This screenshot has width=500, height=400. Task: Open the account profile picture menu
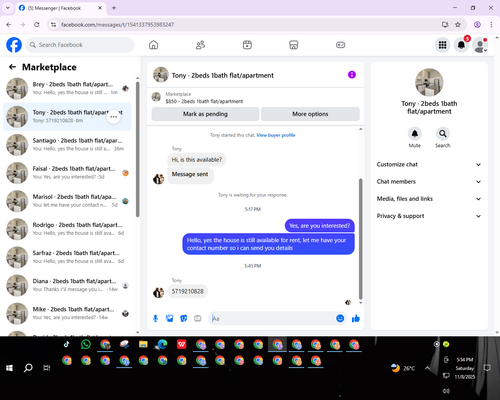point(480,45)
